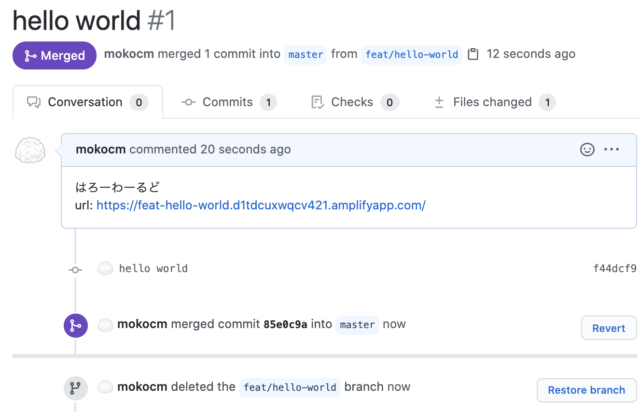
Task: Open merged commit 85e0c9a link
Action: click(x=285, y=325)
